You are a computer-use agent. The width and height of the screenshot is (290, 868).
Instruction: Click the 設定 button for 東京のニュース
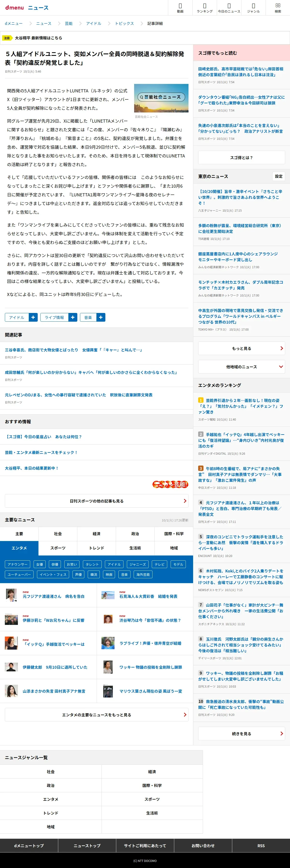279,176
